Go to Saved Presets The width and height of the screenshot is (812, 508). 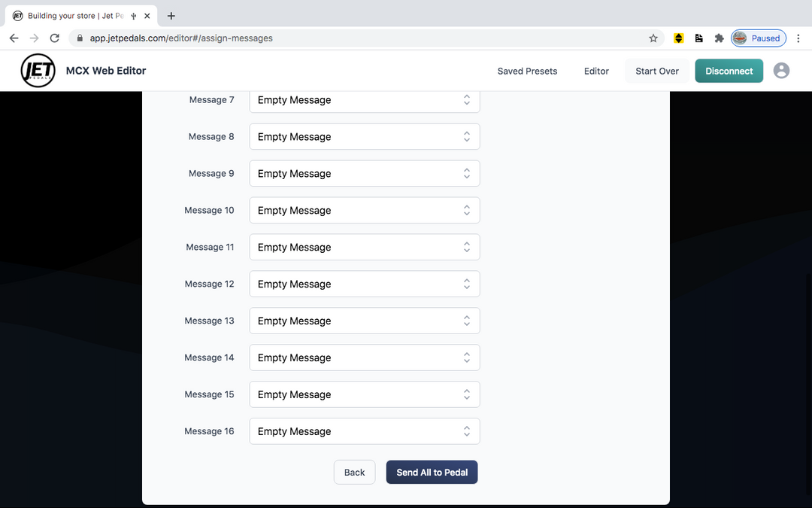527,71
